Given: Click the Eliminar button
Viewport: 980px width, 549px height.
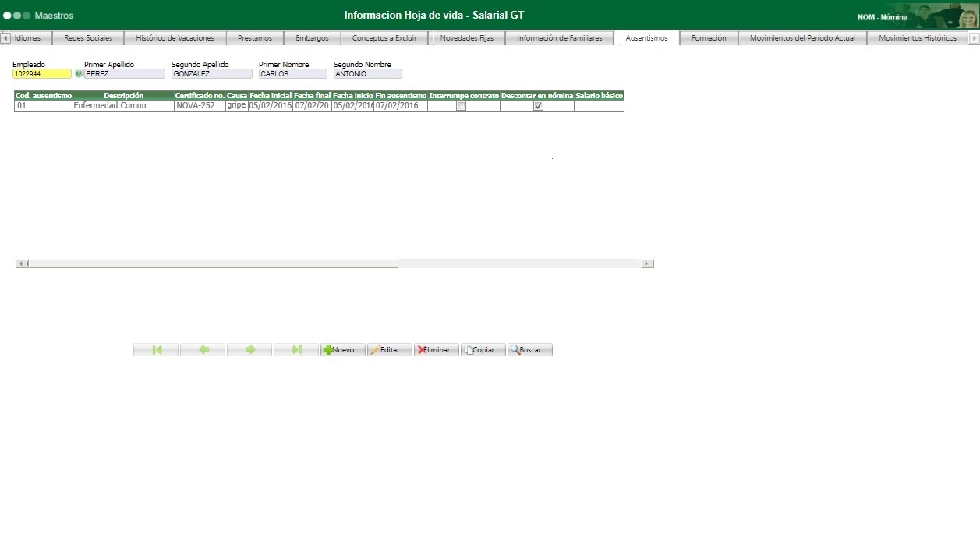Looking at the screenshot, I should 437,350.
